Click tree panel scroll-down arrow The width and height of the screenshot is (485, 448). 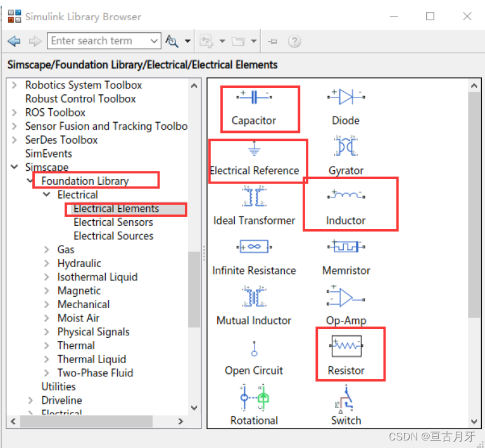click(x=194, y=408)
